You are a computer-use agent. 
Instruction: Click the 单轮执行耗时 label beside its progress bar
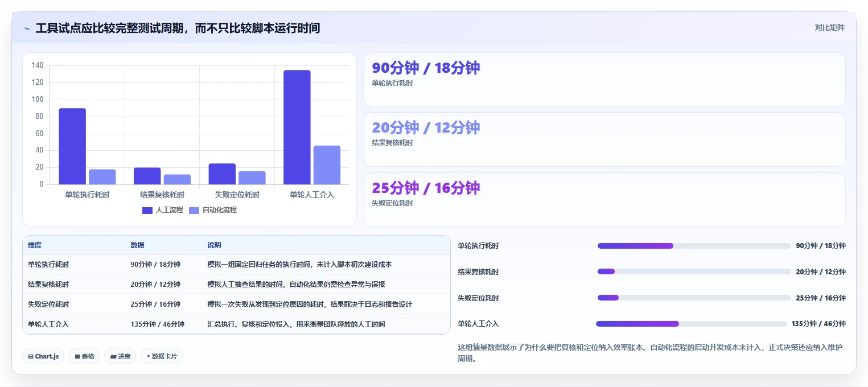[478, 246]
